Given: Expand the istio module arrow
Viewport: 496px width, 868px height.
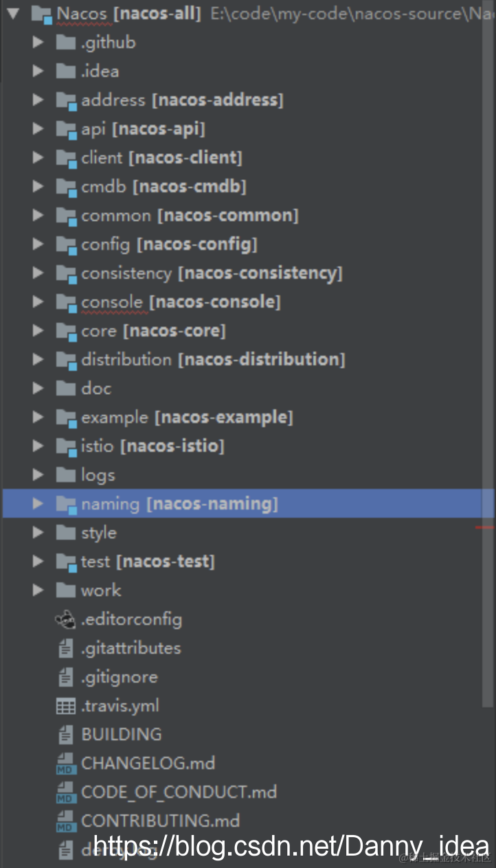Looking at the screenshot, I should tap(38, 446).
